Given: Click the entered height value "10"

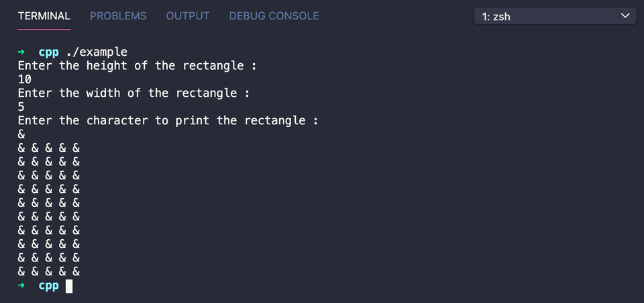Looking at the screenshot, I should point(25,79).
